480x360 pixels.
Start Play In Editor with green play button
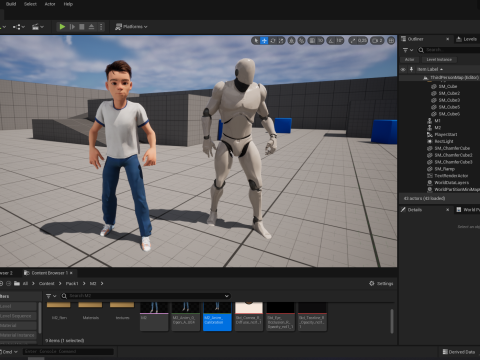62,27
